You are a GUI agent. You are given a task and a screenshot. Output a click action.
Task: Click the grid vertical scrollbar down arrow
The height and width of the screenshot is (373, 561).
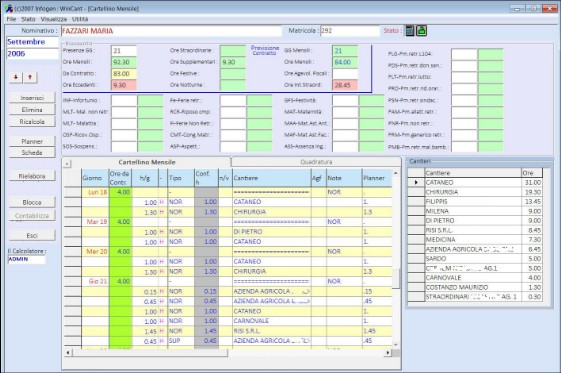pyautogui.click(x=396, y=345)
